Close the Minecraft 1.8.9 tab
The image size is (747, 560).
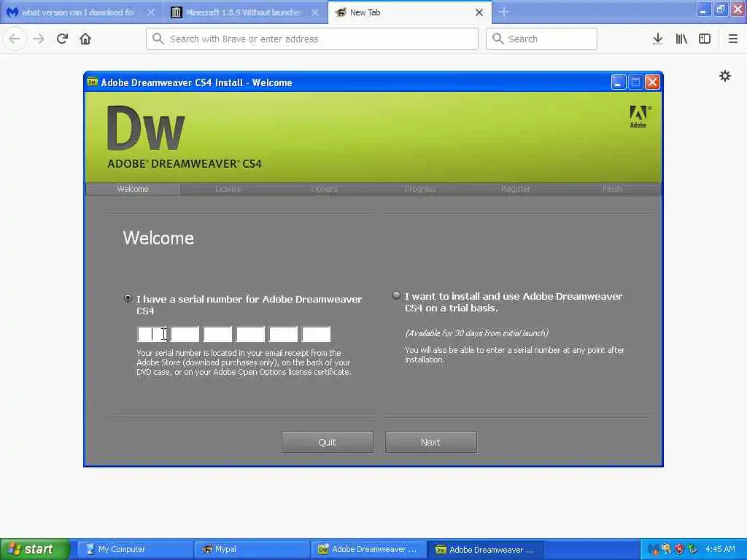click(315, 12)
